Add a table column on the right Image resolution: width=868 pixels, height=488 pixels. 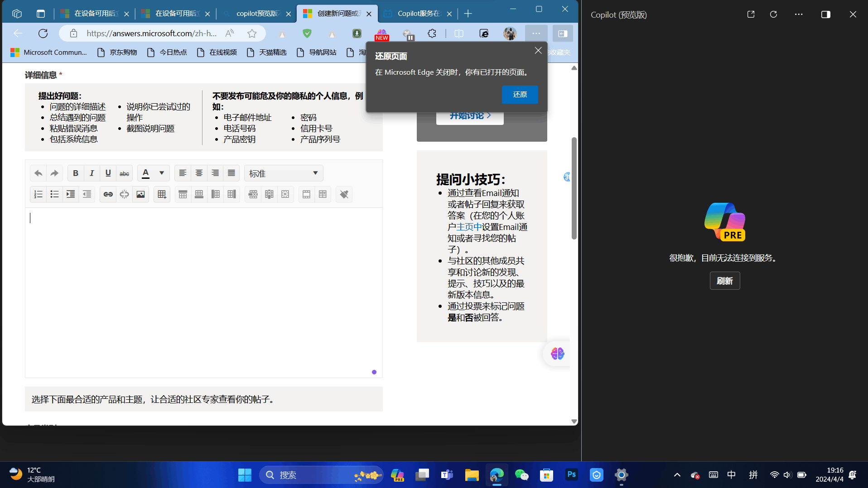pyautogui.click(x=232, y=194)
